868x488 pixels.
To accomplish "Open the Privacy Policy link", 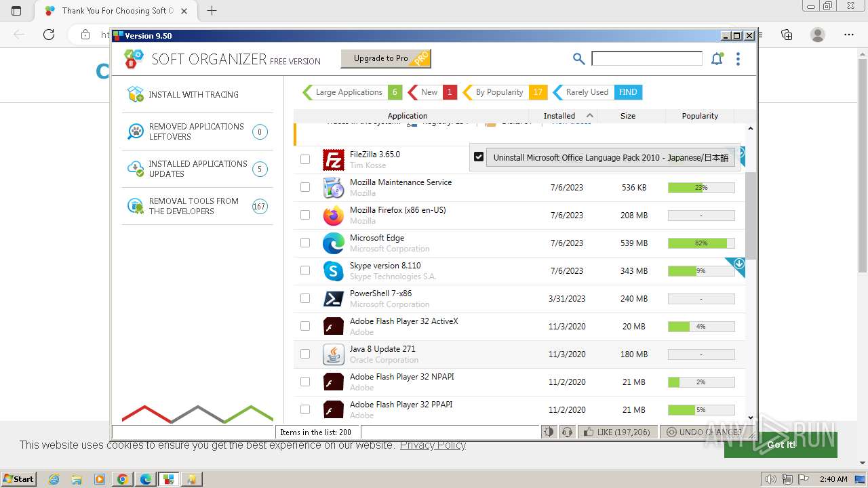I will click(433, 445).
